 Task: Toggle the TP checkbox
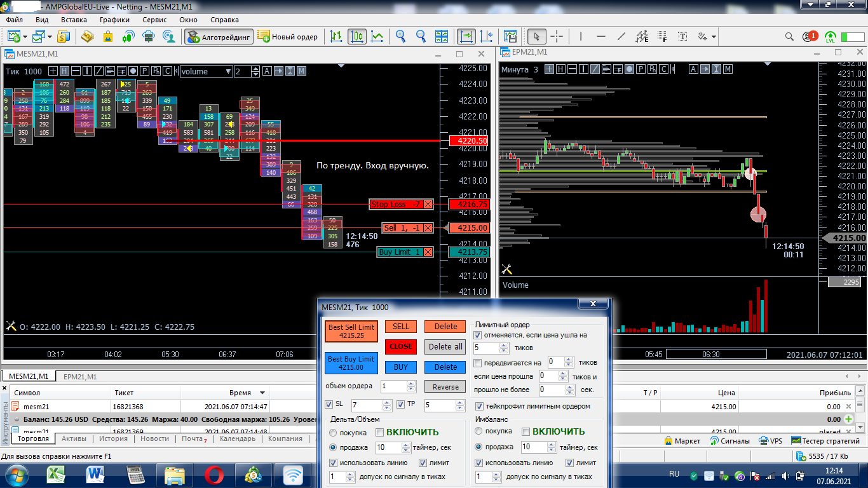pyautogui.click(x=401, y=405)
